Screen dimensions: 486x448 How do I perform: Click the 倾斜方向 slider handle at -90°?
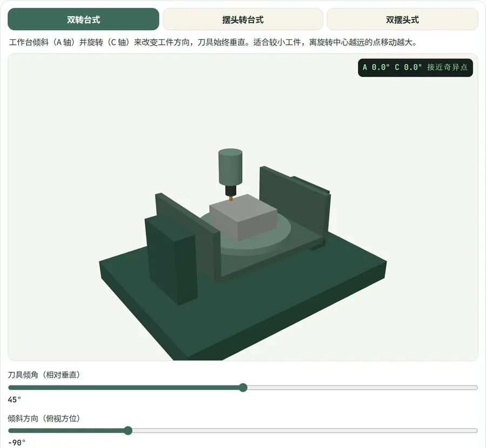coord(128,431)
